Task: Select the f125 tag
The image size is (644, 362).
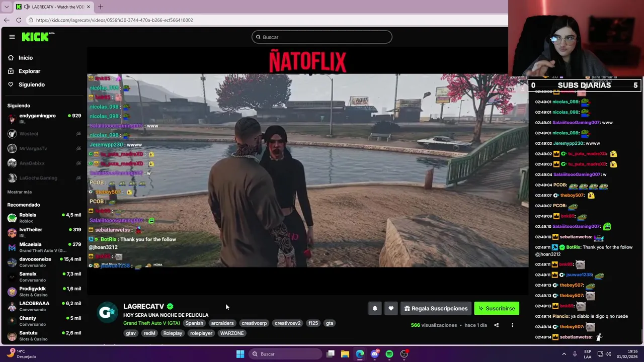Action: click(x=313, y=323)
